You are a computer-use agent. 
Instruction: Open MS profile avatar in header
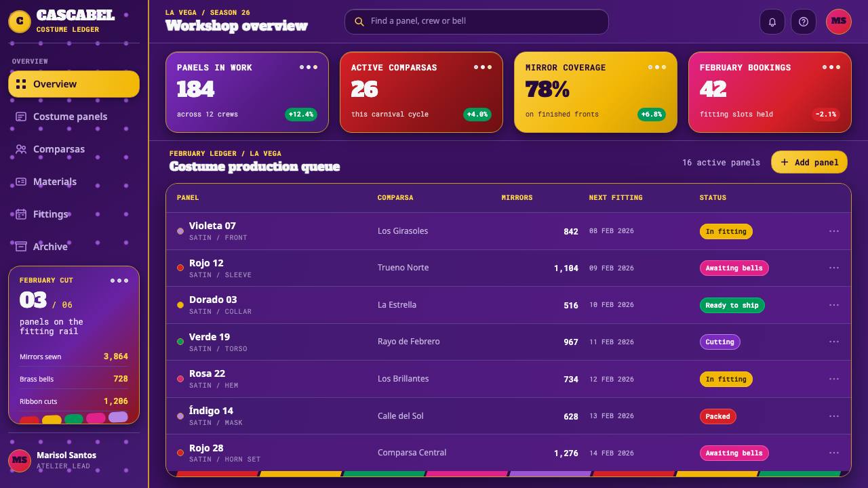pyautogui.click(x=839, y=22)
